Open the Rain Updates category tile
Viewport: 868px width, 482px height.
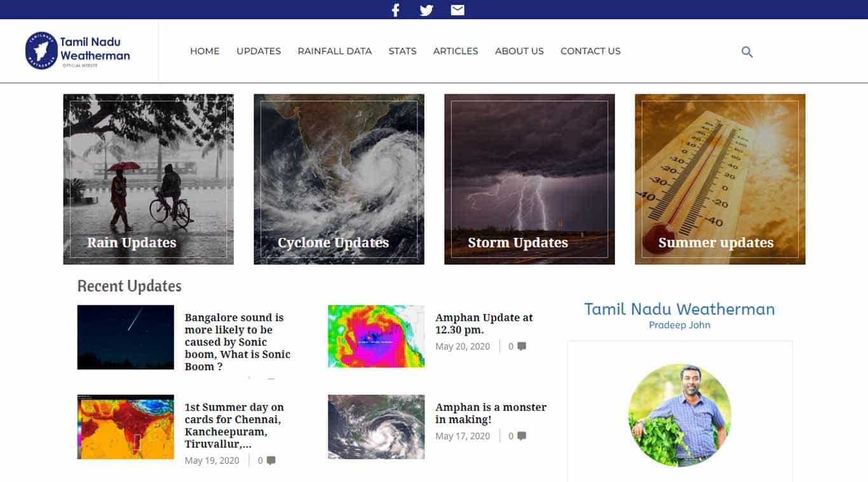tap(148, 179)
